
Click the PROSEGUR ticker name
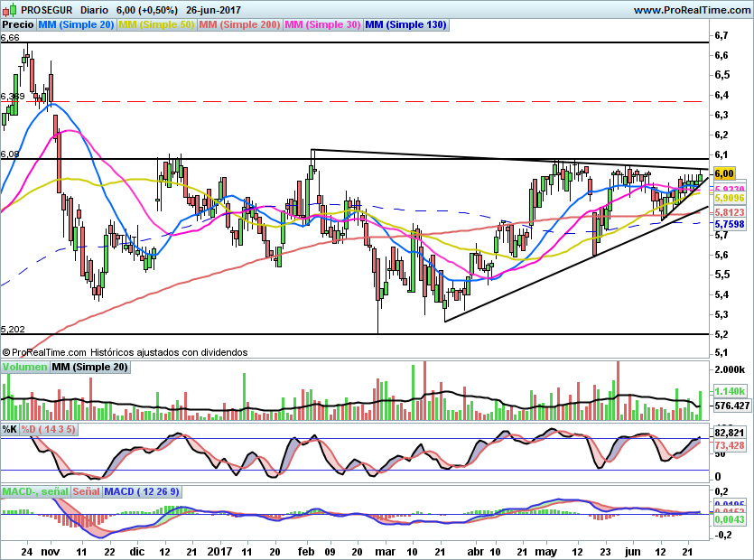(47, 10)
